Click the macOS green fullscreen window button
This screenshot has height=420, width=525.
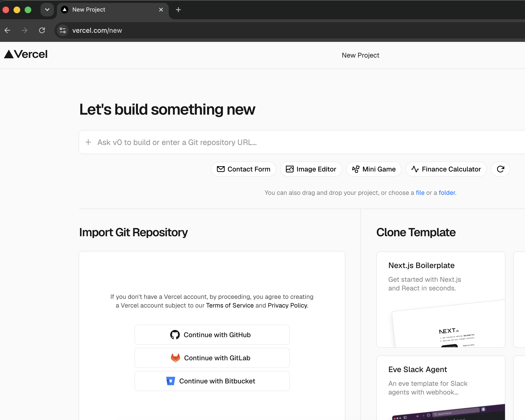(x=28, y=10)
